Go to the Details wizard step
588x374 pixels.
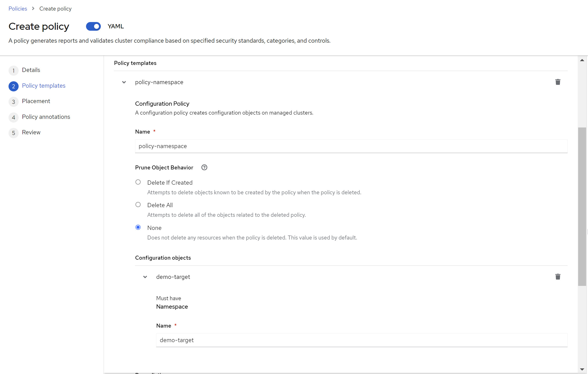(31, 70)
